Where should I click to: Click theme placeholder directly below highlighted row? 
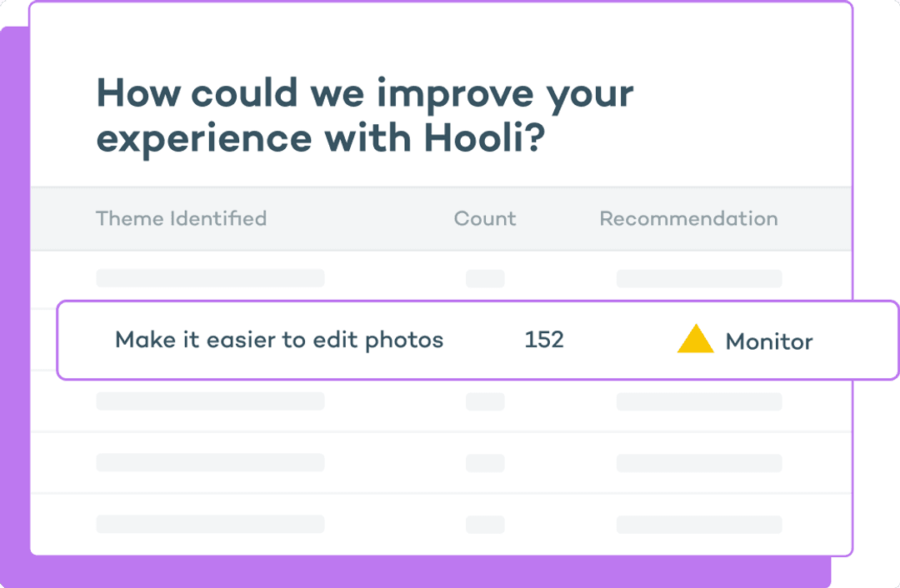pos(210,401)
